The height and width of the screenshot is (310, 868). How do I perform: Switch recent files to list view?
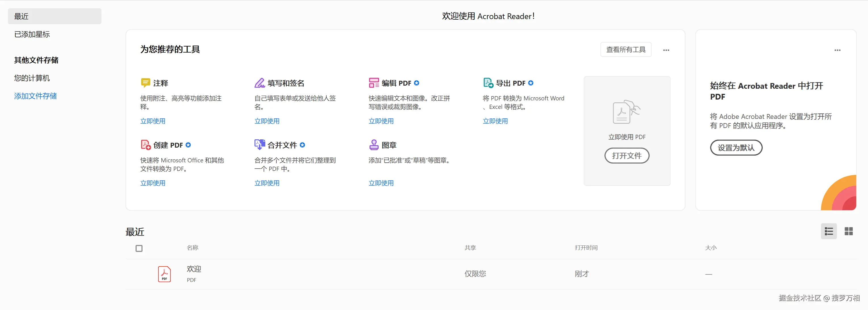(x=829, y=231)
